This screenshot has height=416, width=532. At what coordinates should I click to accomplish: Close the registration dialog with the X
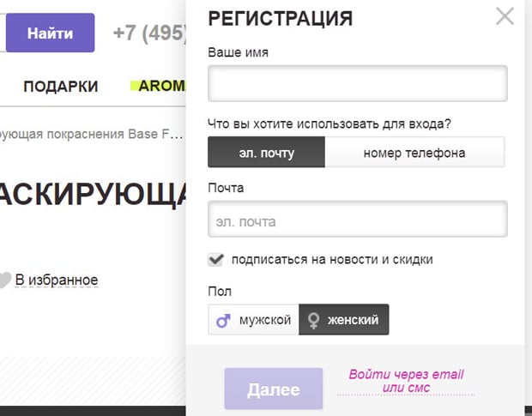click(505, 16)
